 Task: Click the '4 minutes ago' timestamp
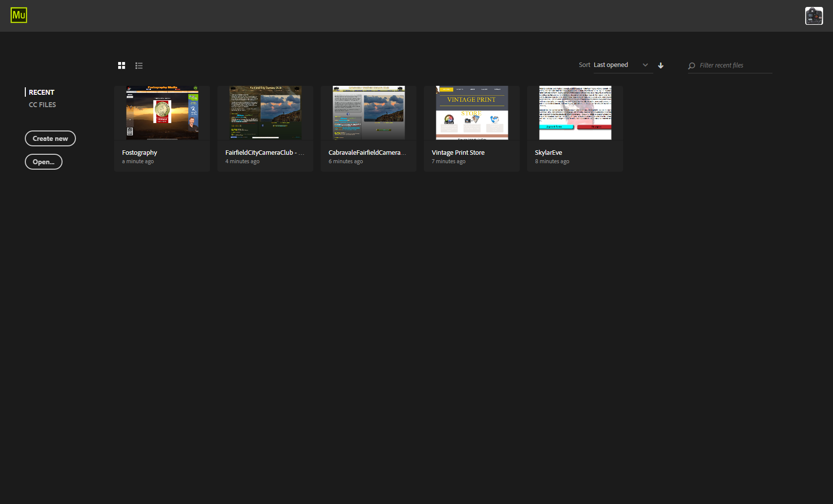242,162
